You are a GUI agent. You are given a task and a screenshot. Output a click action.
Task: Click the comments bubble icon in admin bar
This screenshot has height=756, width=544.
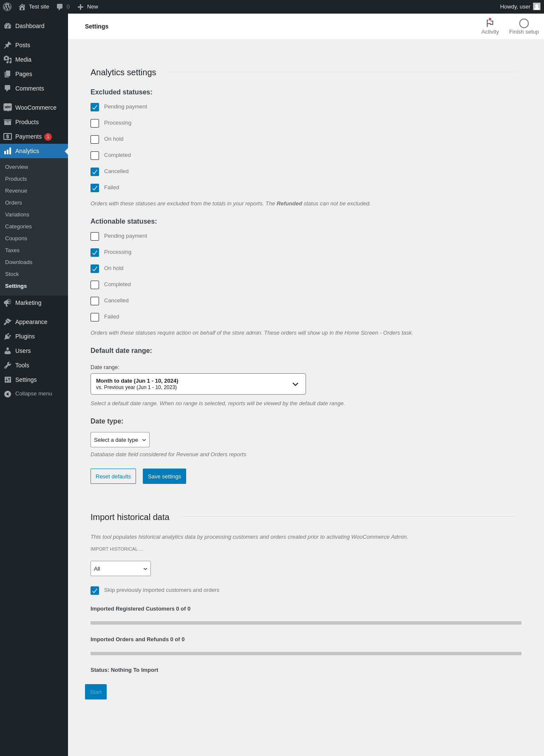(x=59, y=7)
